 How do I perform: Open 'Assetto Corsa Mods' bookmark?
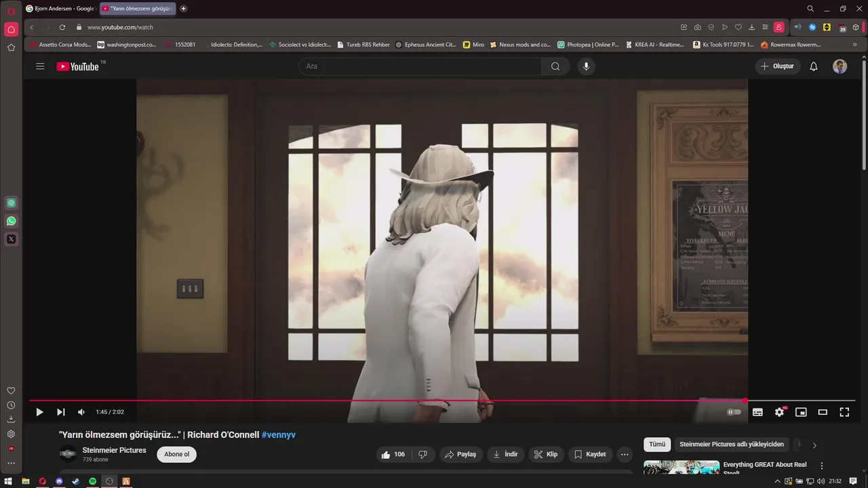coord(61,45)
